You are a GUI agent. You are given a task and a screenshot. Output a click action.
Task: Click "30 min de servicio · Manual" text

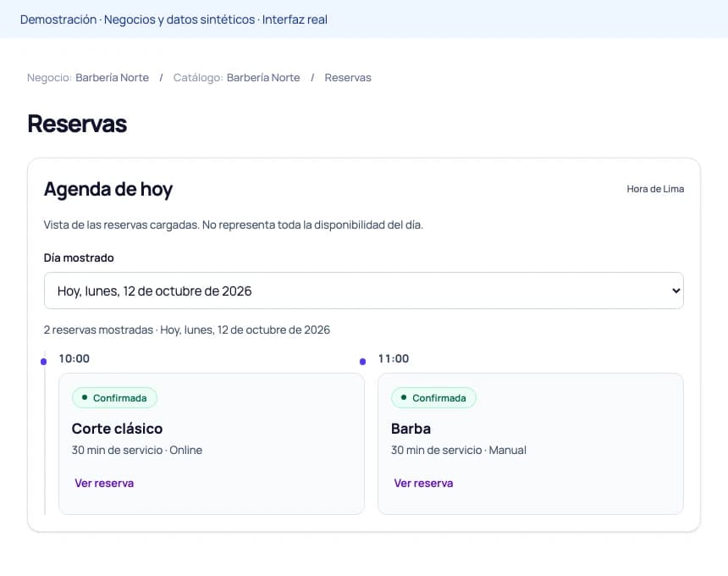pos(459,450)
